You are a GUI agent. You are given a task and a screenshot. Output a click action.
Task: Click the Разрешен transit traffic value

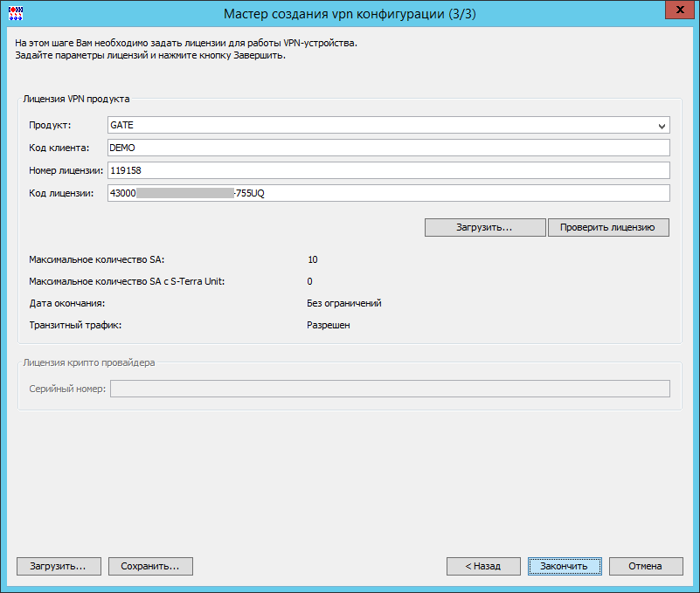click(x=328, y=325)
